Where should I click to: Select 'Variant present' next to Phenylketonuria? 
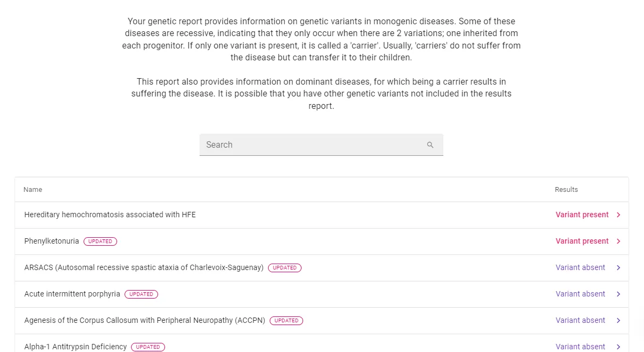[582, 241]
